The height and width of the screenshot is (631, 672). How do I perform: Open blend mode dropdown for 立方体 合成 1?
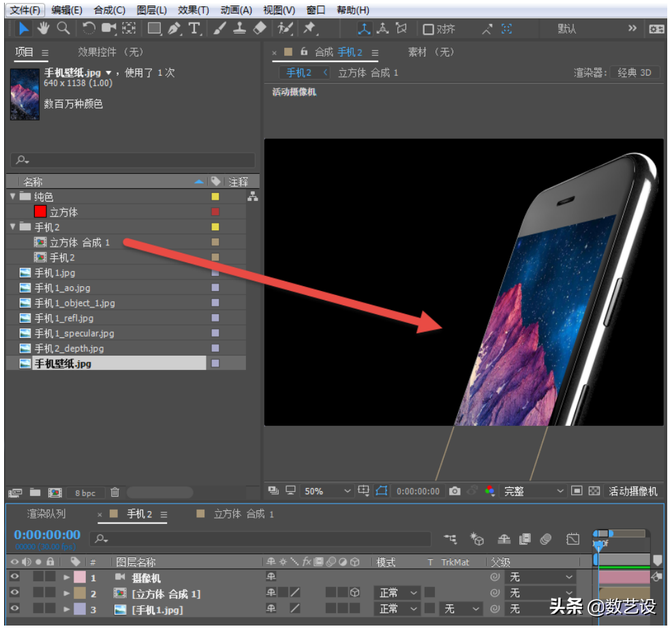[397, 593]
